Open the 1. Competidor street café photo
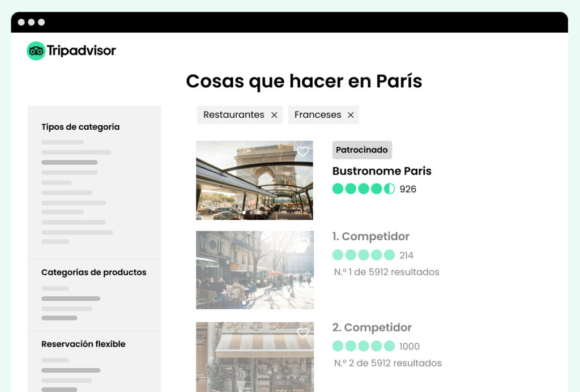The height and width of the screenshot is (392, 580). (255, 270)
